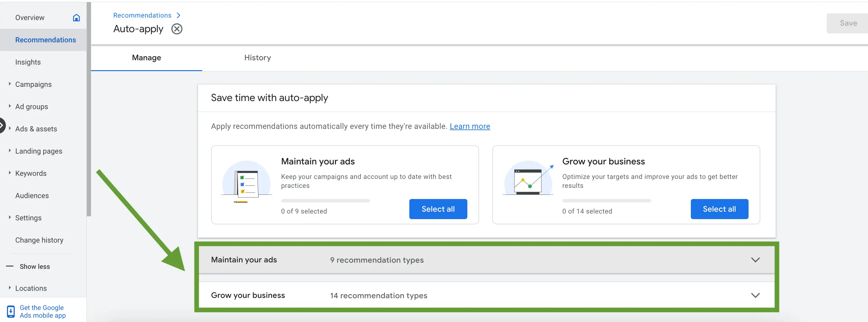This screenshot has width=868, height=322.
Task: Click the Maintain your ads progress bar
Action: point(325,201)
